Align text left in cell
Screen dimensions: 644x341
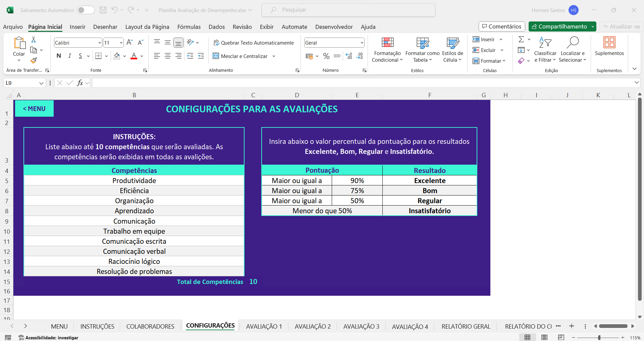157,56
